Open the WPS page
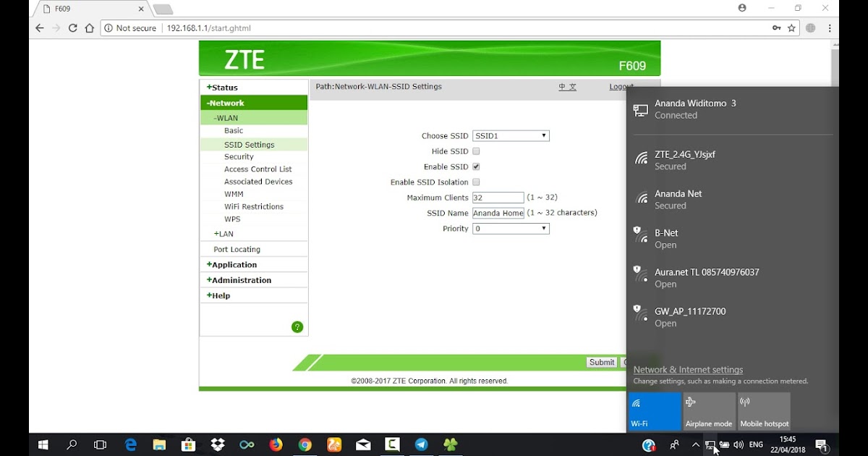Screen dimensions: 868x456 click(x=232, y=219)
